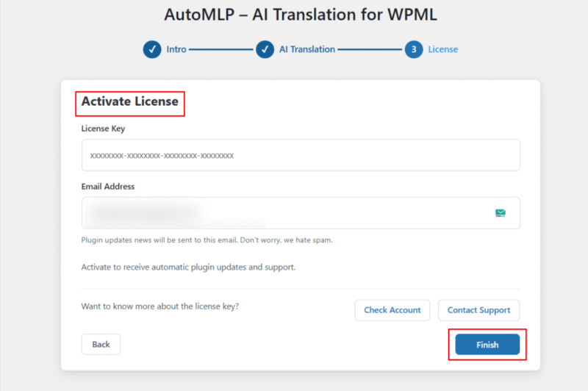Focus the License Key input field
588x391 pixels.
(x=301, y=155)
